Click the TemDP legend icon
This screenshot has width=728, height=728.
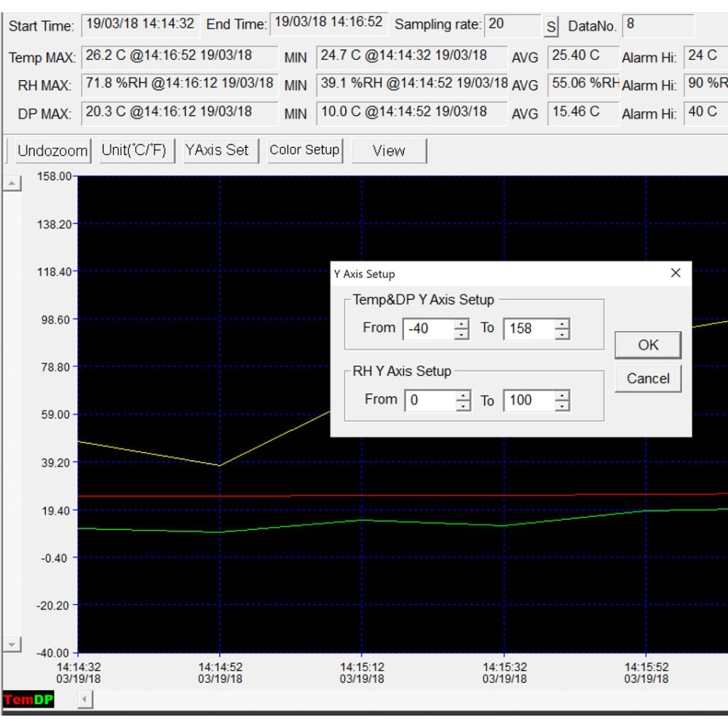(29, 700)
